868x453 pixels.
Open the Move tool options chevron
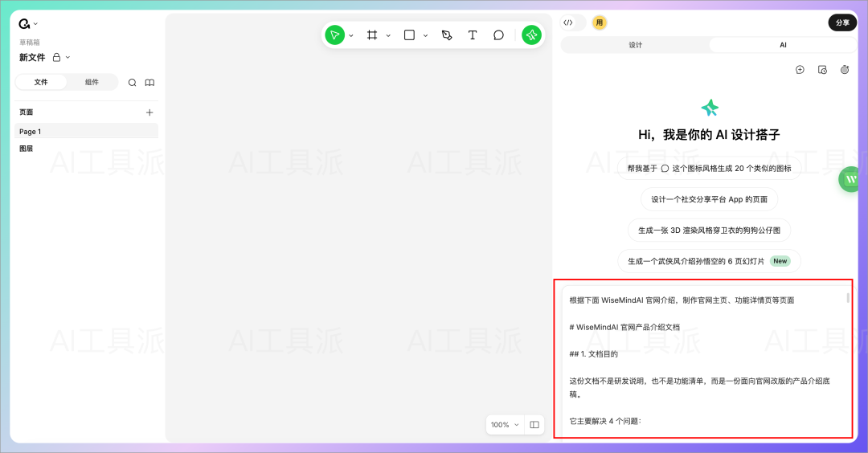351,36
